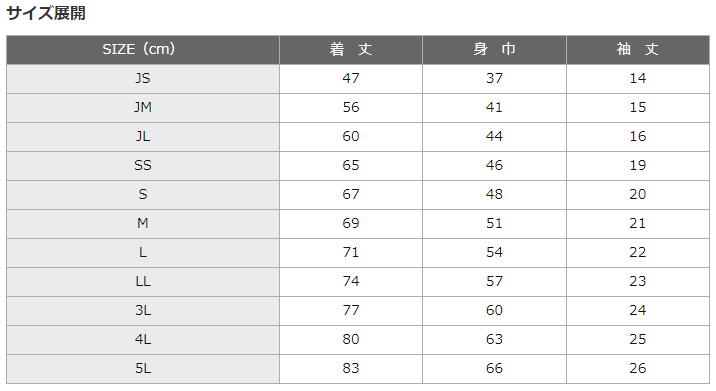Click the SIZE (cm) column header

[143, 50]
